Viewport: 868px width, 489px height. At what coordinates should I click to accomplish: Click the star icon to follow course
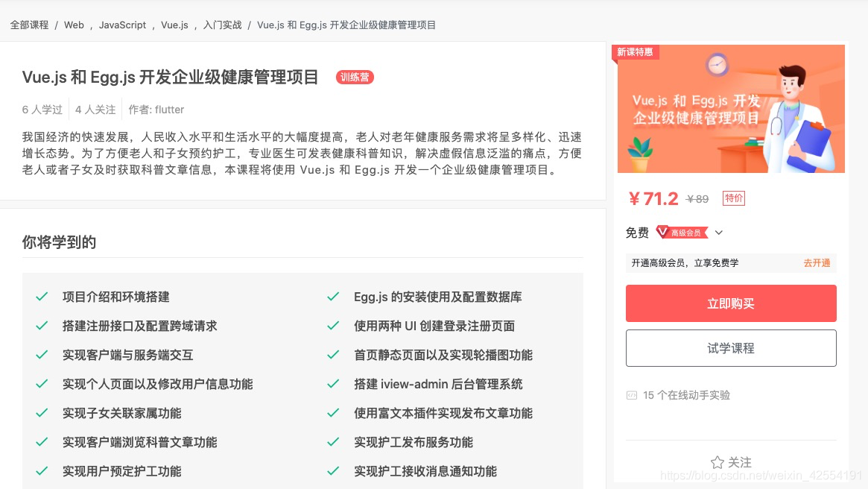717,462
